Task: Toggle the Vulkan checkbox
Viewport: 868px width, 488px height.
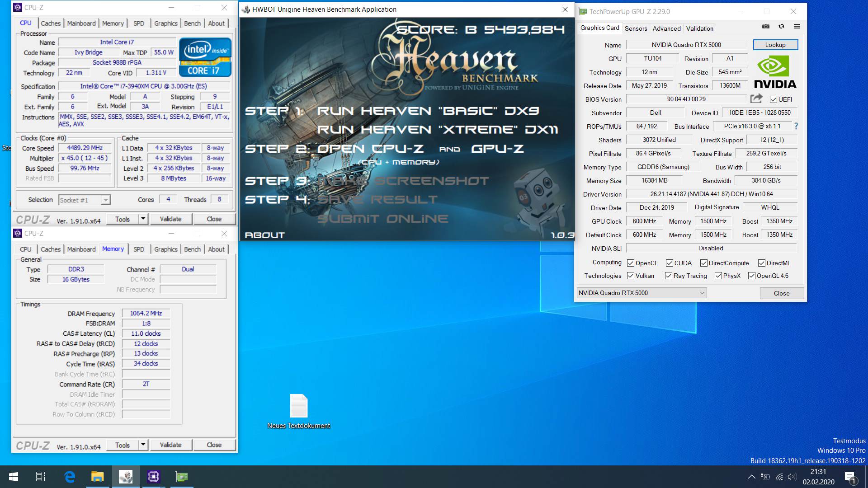Action: 631,276
